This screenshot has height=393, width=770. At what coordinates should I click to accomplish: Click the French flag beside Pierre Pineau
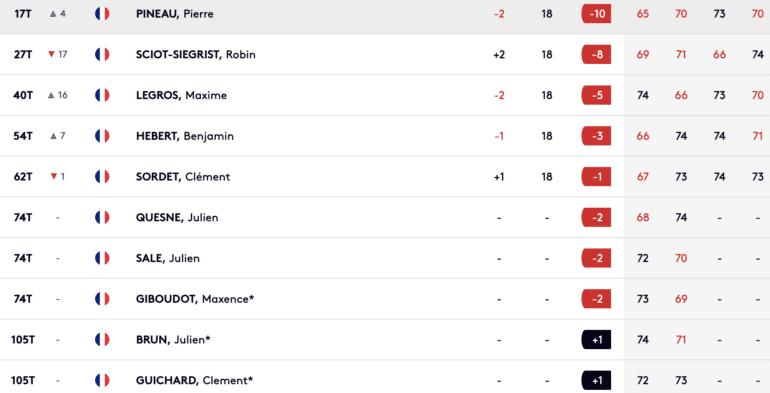tap(102, 14)
